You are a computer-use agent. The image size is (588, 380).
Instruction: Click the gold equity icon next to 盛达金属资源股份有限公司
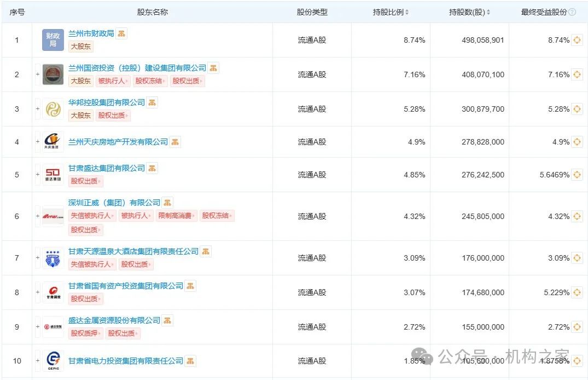pyautogui.click(x=166, y=320)
